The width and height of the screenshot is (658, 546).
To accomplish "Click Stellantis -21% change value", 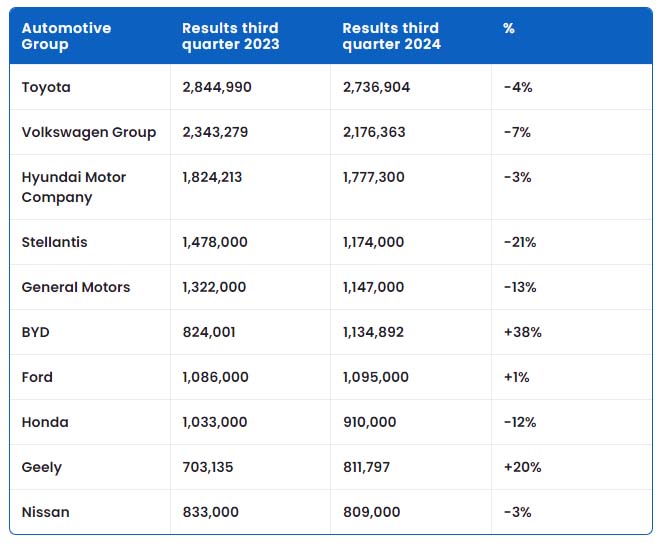I will pyautogui.click(x=520, y=242).
